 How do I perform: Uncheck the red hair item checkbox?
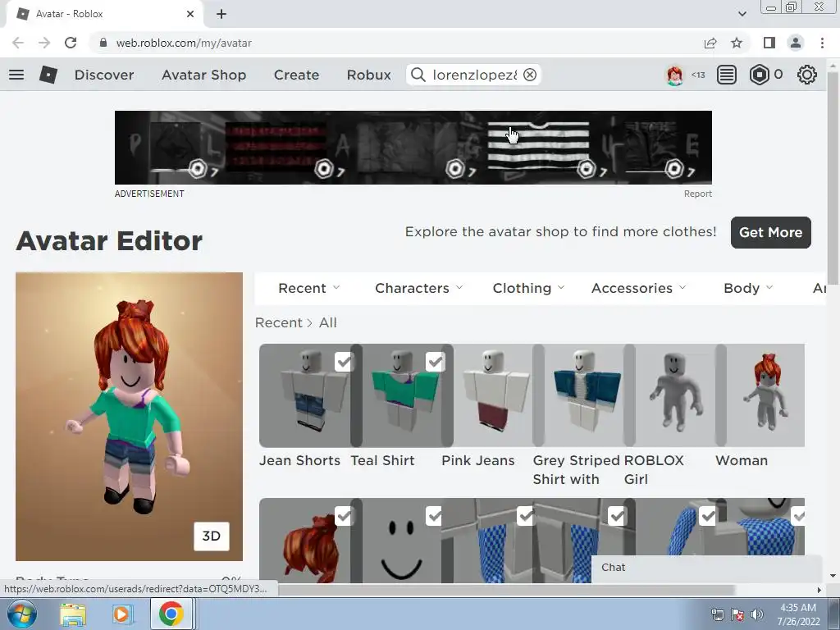pyautogui.click(x=344, y=516)
